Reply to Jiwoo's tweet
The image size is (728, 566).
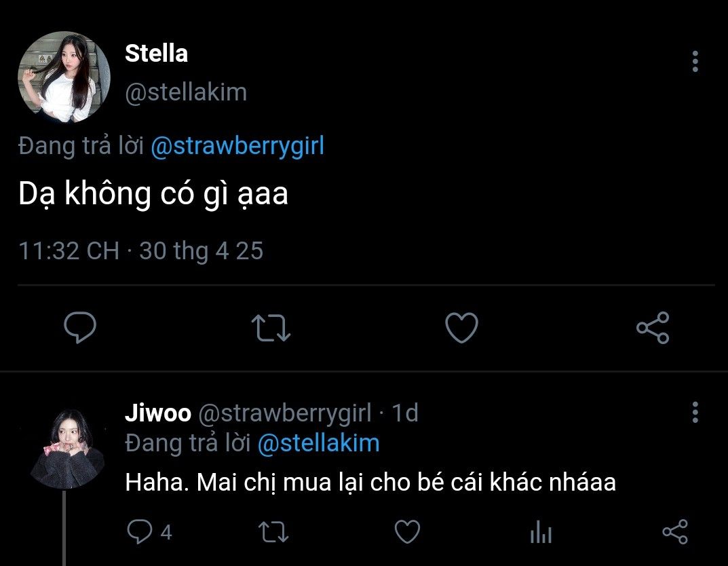pos(140,532)
